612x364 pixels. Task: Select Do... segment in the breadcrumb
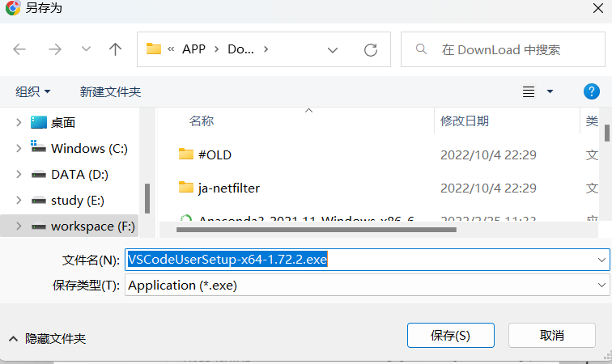(240, 49)
